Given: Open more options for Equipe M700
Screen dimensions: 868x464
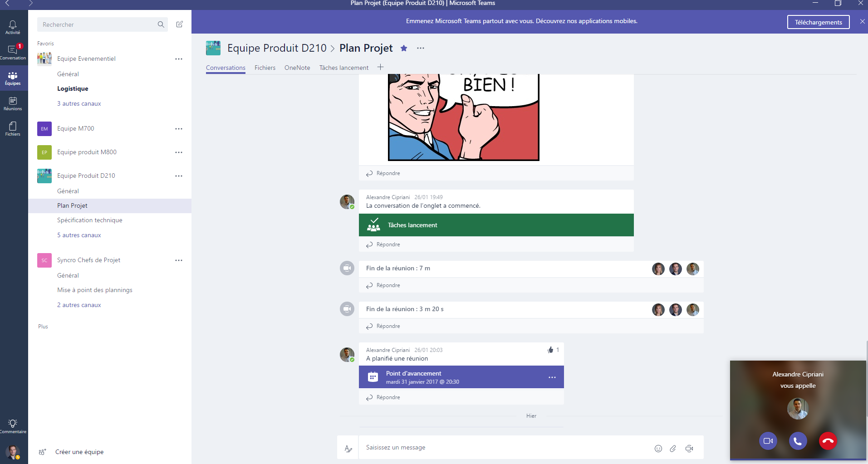Looking at the screenshot, I should 179,129.
